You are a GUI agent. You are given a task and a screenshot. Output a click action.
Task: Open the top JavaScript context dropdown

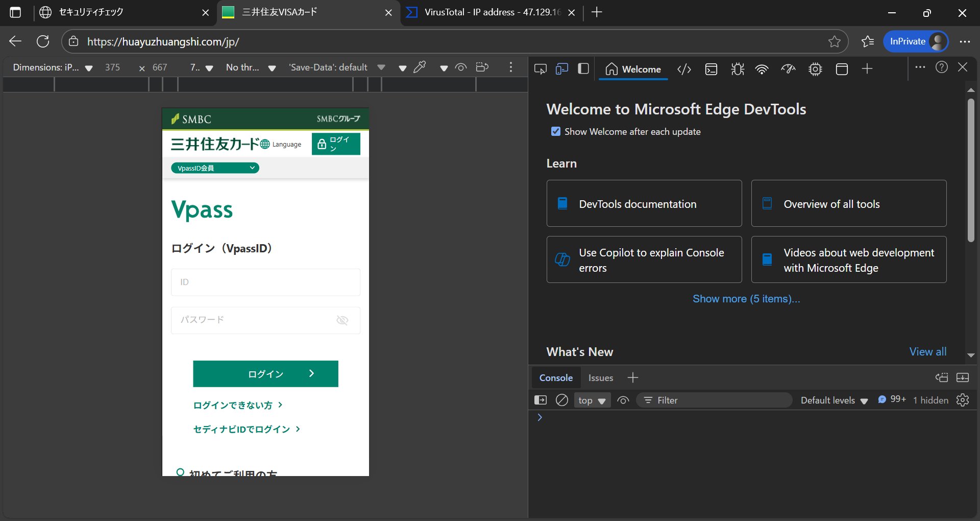[x=592, y=400]
